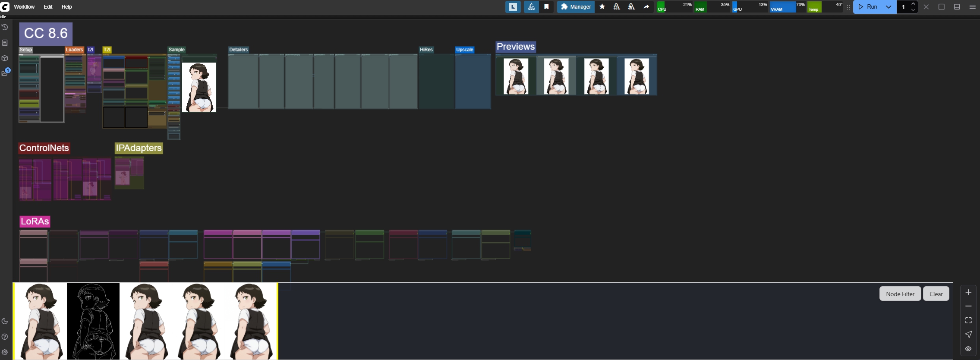The height and width of the screenshot is (360, 980).
Task: Increase the batch count stepper
Action: click(913, 4)
